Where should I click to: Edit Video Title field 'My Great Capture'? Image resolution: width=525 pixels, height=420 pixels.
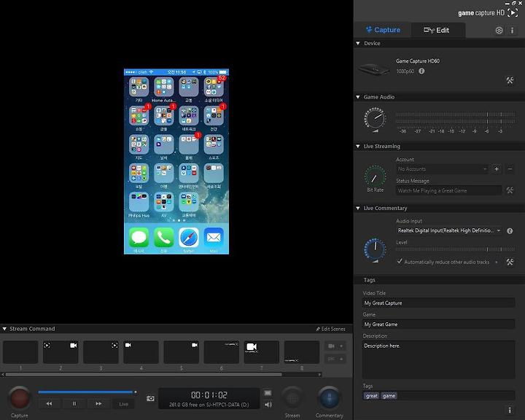[439, 303]
